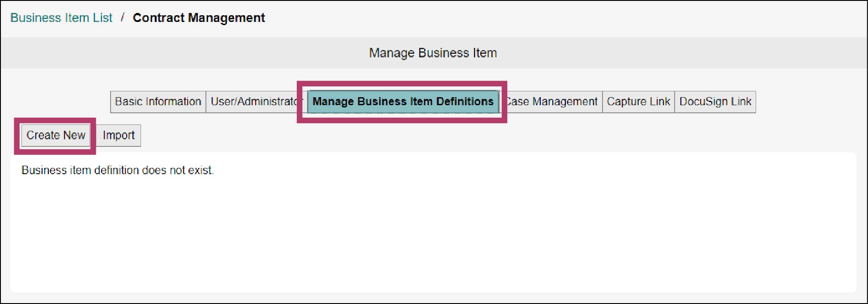Show Case Management settings tab

[553, 102]
